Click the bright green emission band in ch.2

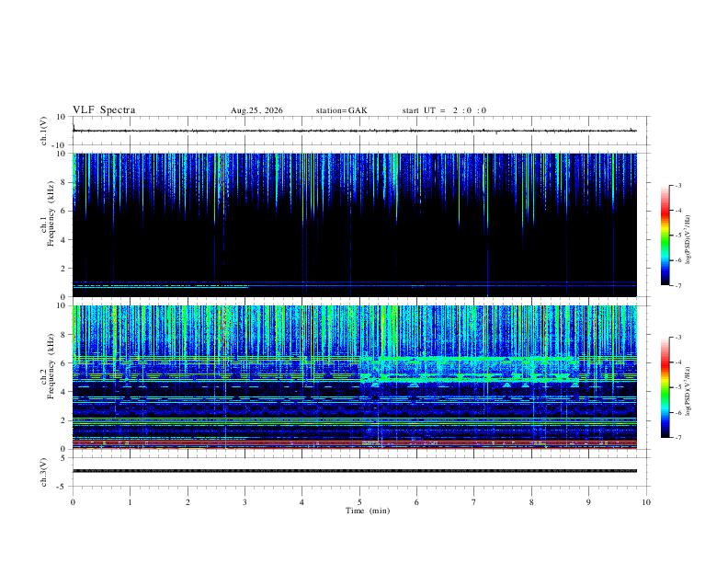coord(470,370)
